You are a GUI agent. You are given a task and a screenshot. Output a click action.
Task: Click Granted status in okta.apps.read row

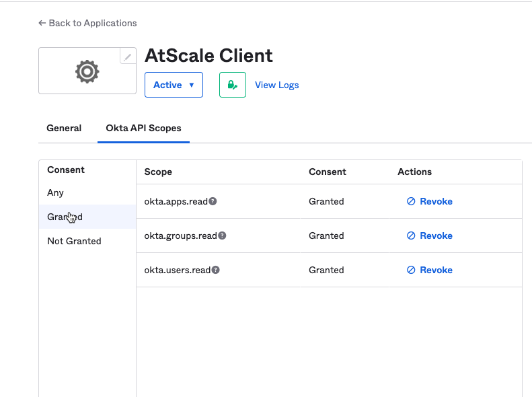coord(326,201)
